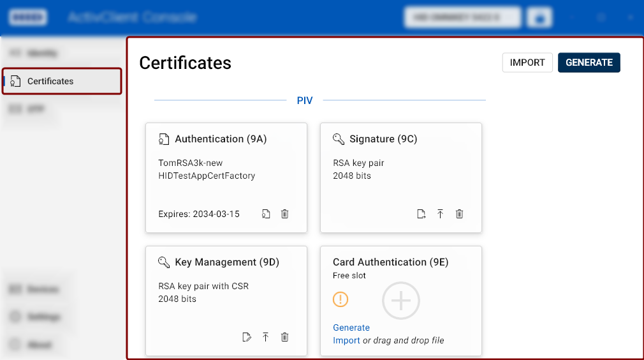Delete the Signature (9C) key pair
This screenshot has height=360, width=644.
pos(460,214)
